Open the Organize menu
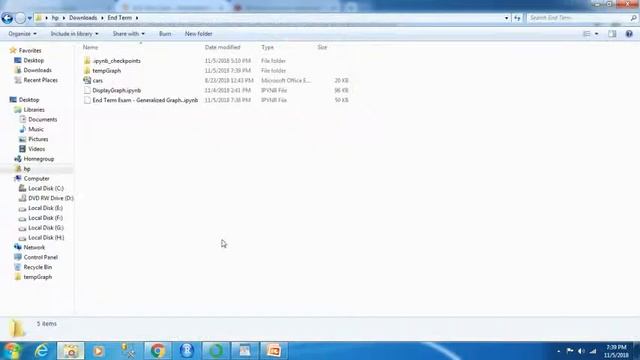The height and width of the screenshot is (360, 640). [x=22, y=34]
